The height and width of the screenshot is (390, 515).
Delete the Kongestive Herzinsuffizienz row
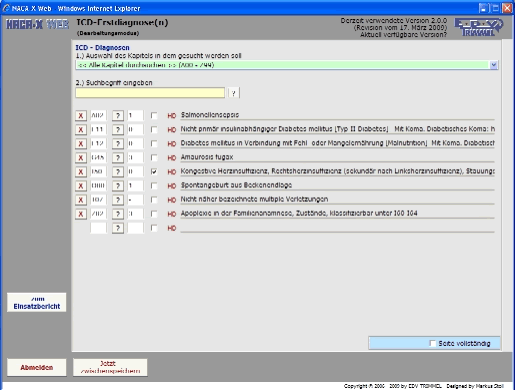(x=81, y=172)
